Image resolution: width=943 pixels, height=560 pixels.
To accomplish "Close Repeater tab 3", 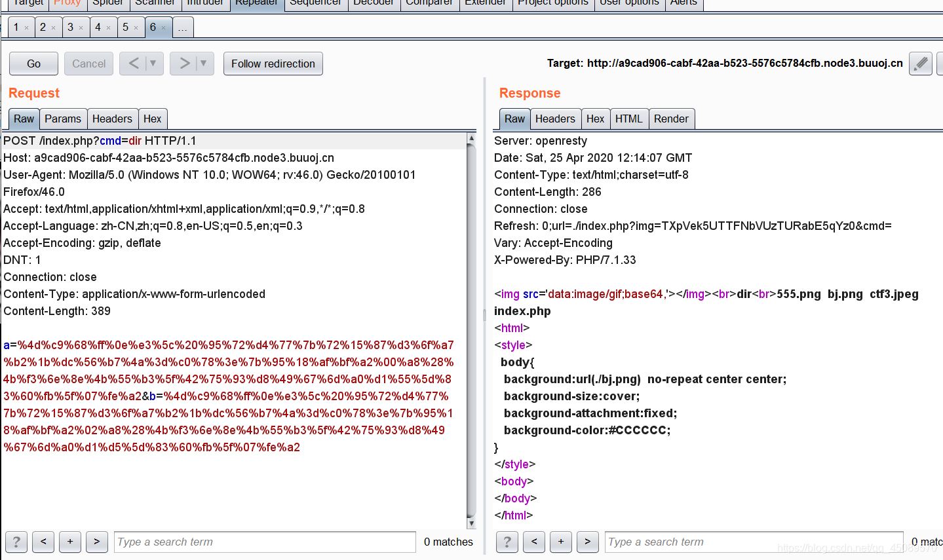I will point(81,28).
